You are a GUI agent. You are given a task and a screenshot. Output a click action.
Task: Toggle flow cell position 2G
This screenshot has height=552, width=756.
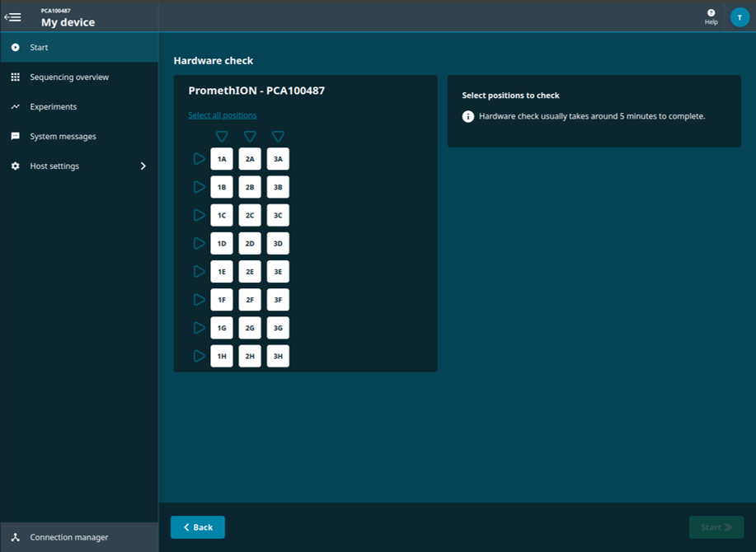pos(250,328)
